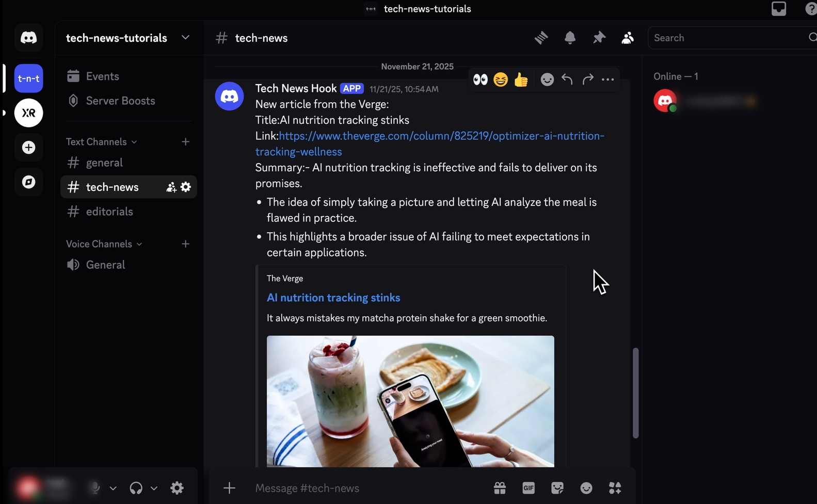The height and width of the screenshot is (504, 817).
Task: React with the laughing emoji
Action: (x=501, y=79)
